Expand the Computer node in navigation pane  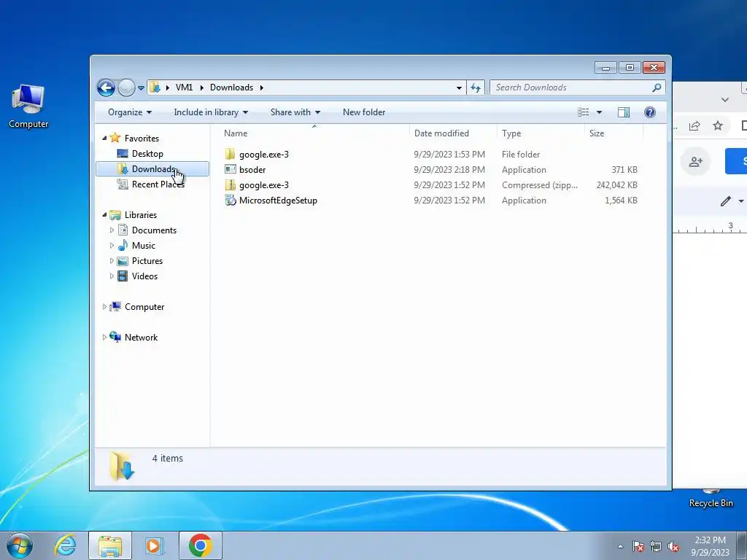pos(105,307)
